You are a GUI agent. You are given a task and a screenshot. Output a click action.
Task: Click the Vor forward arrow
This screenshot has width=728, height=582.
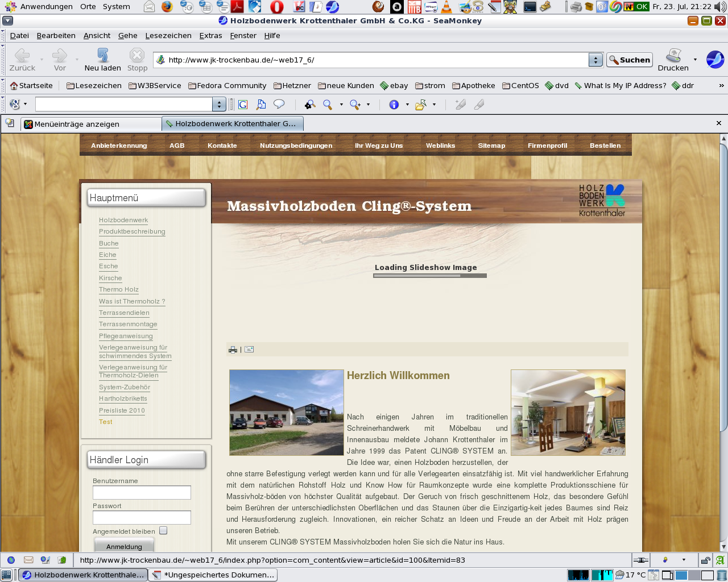(x=60, y=60)
